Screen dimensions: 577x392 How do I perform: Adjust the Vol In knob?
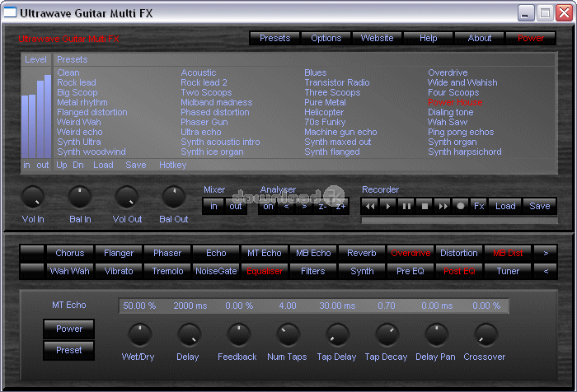33,197
